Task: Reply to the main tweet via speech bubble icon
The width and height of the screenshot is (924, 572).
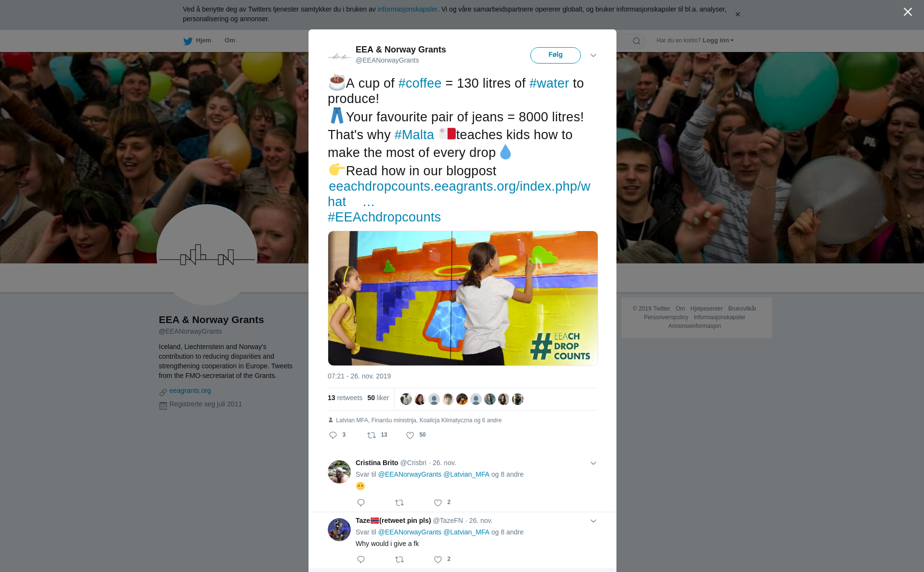Action: [x=333, y=435]
